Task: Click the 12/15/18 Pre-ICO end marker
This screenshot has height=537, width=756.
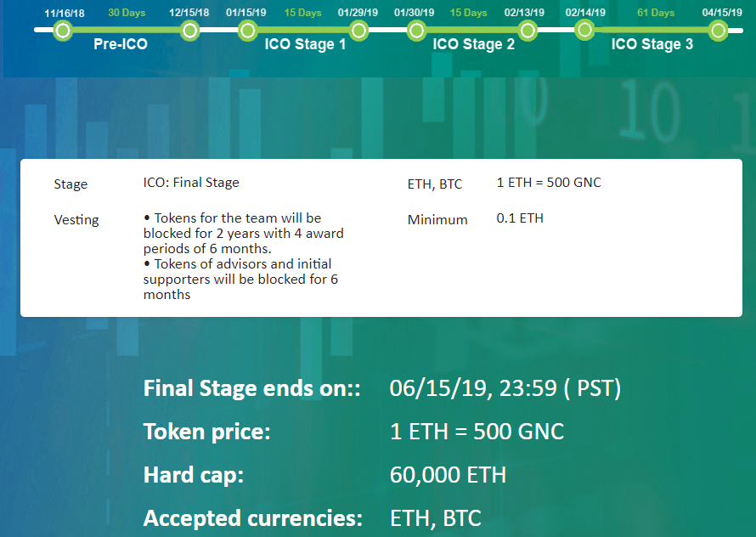Action: 190,31
